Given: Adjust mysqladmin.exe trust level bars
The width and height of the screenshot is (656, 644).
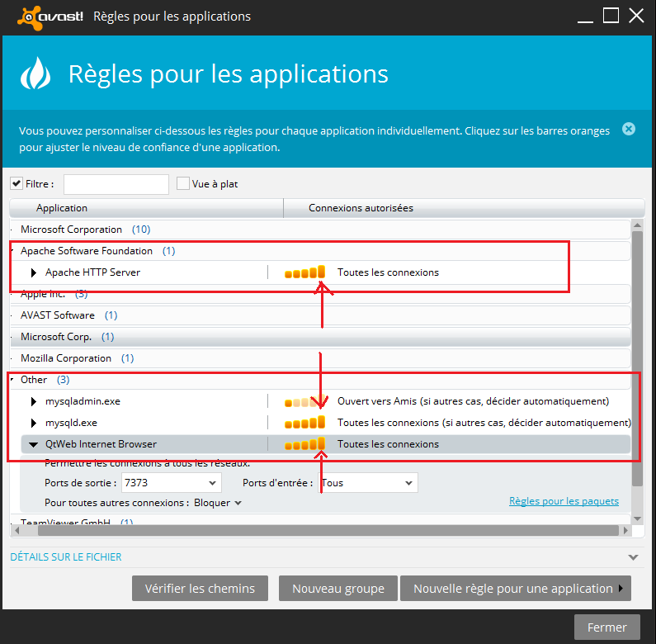Looking at the screenshot, I should (304, 401).
